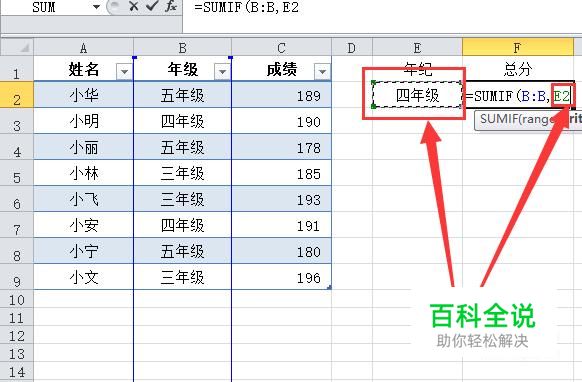The height and width of the screenshot is (382, 582).
Task: Open the Name Box dropdown arrow
Action: click(96, 7)
